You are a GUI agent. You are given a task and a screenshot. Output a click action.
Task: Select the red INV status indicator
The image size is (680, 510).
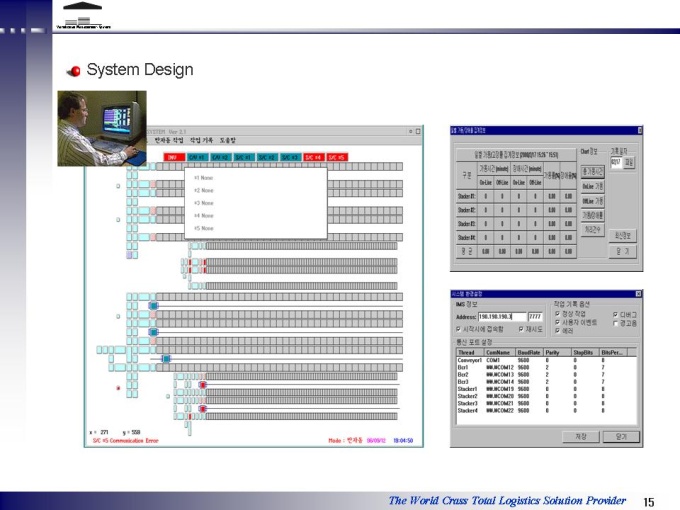pos(174,157)
